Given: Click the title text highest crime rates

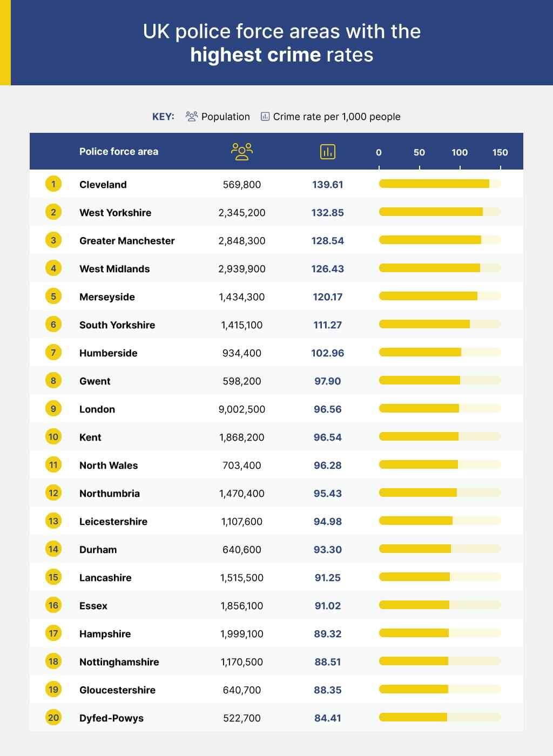Looking at the screenshot, I should pyautogui.click(x=282, y=55).
